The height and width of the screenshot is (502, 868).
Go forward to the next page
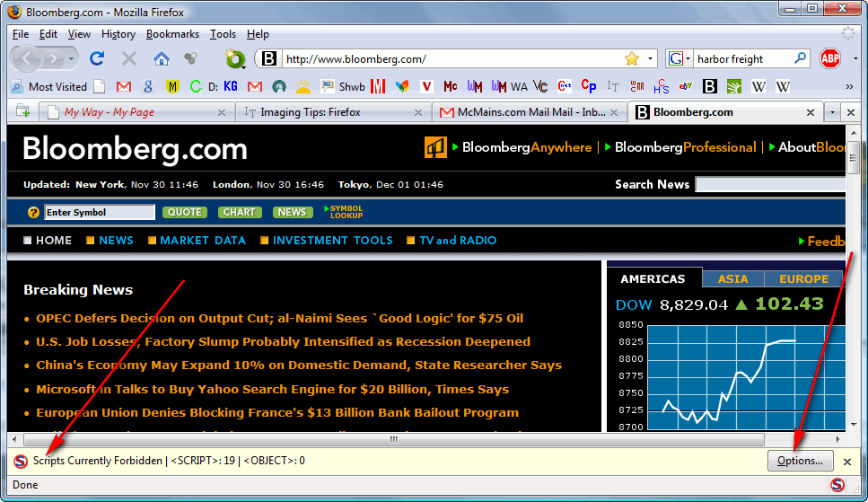54,58
